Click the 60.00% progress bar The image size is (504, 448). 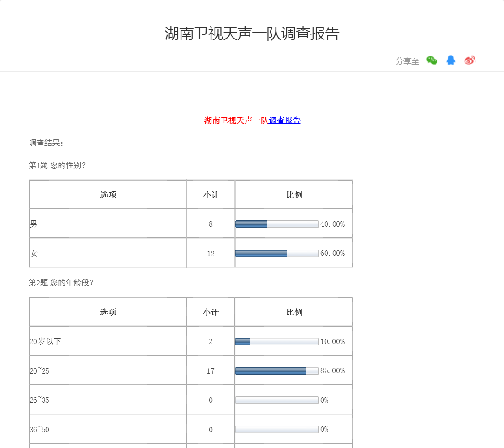point(277,254)
